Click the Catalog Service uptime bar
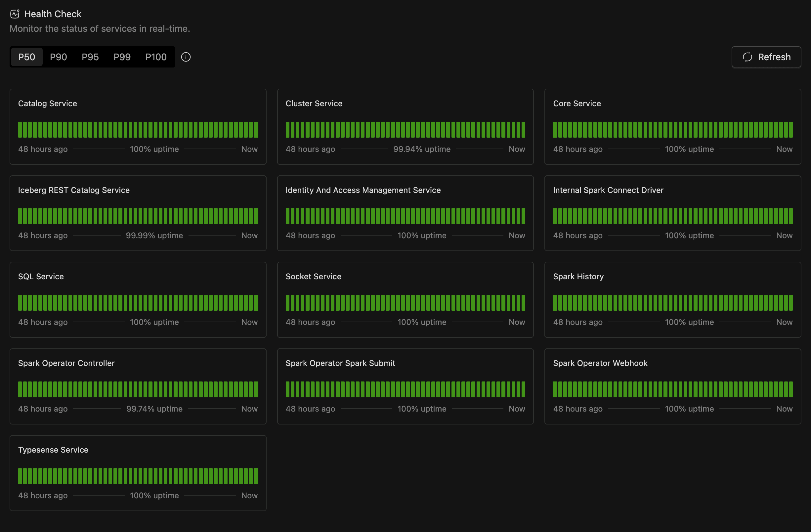Viewport: 811px width, 532px height. 138,129
